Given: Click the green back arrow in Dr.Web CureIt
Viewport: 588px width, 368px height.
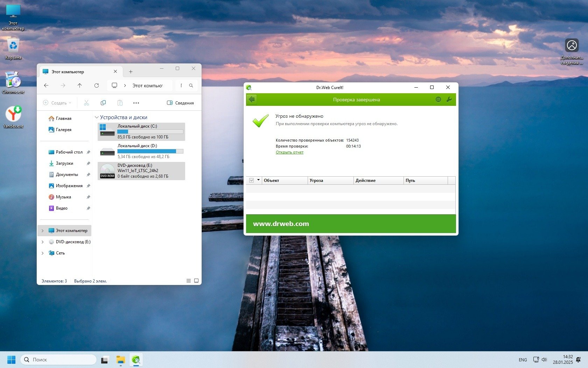Looking at the screenshot, I should point(252,100).
